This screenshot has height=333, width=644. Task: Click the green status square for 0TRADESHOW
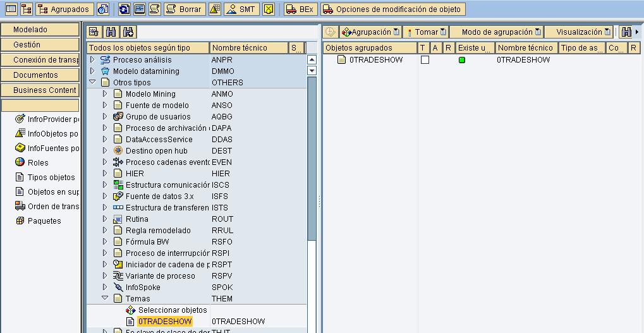(x=462, y=60)
